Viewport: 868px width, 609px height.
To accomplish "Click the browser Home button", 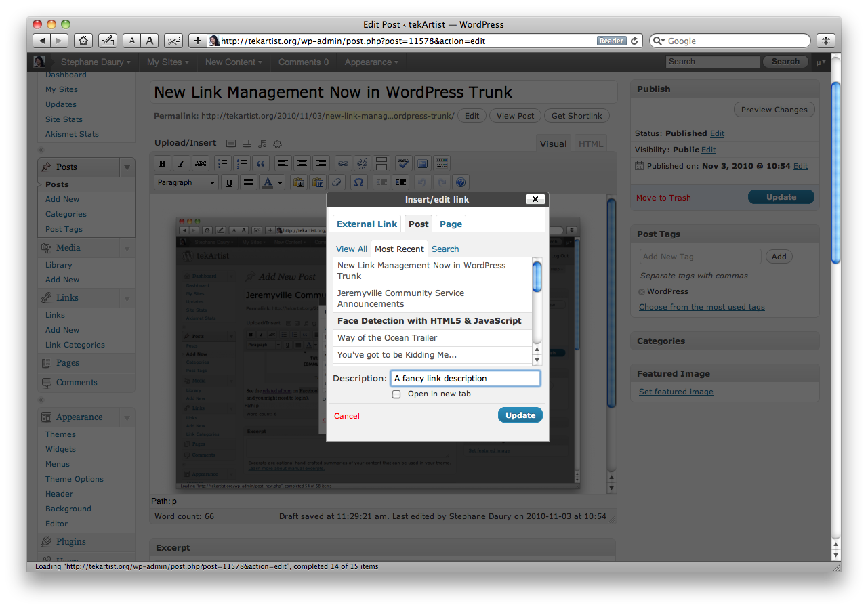I will (83, 41).
